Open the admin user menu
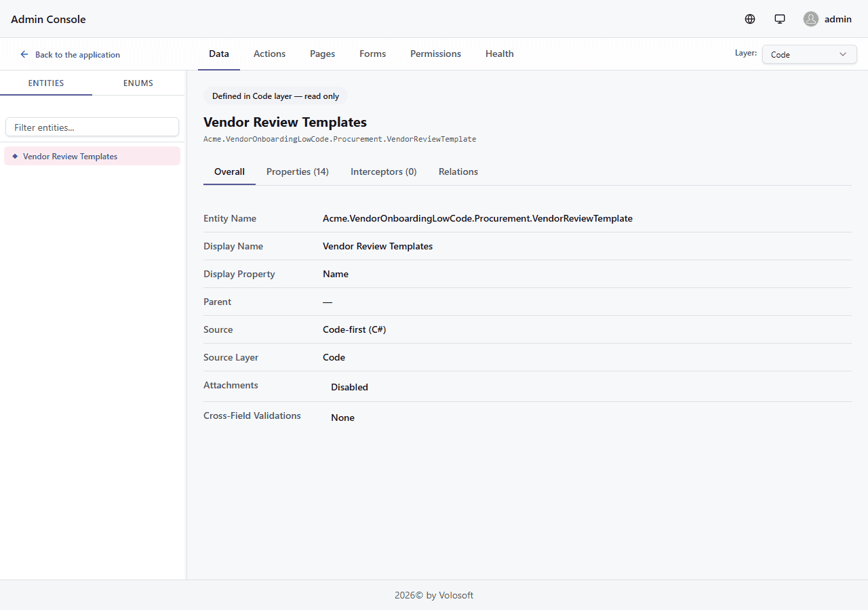 [x=827, y=19]
